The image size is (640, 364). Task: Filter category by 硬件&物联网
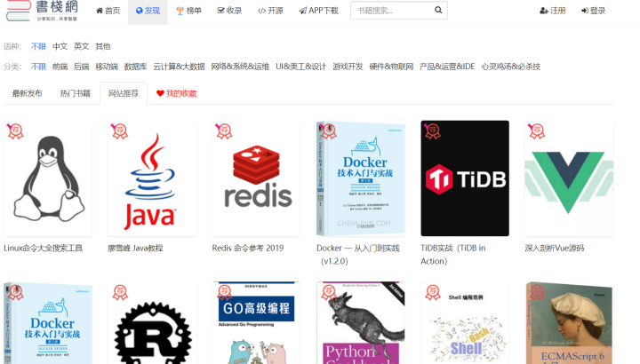click(x=391, y=67)
